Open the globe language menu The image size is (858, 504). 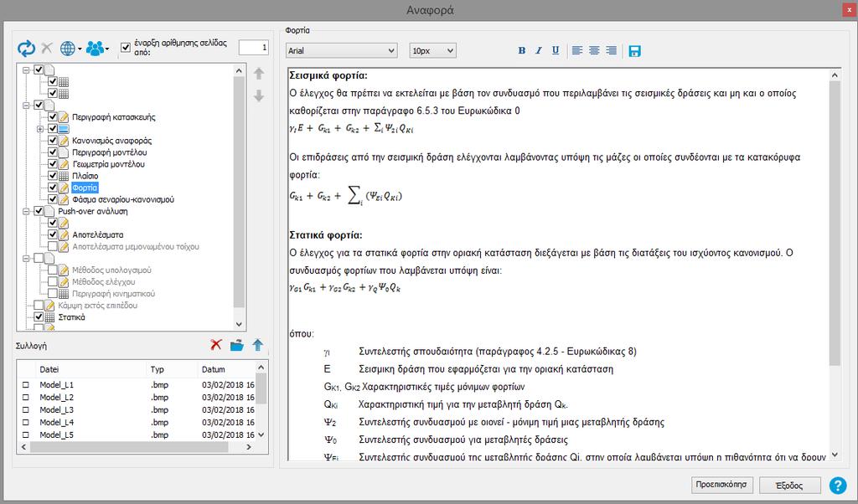(x=70, y=49)
